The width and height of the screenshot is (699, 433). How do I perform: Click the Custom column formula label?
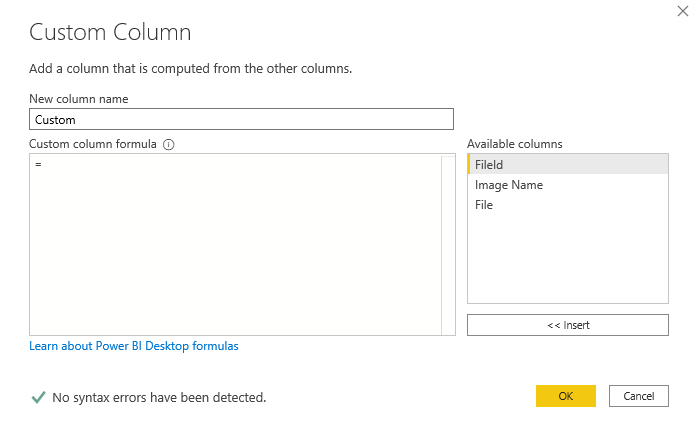[x=93, y=144]
